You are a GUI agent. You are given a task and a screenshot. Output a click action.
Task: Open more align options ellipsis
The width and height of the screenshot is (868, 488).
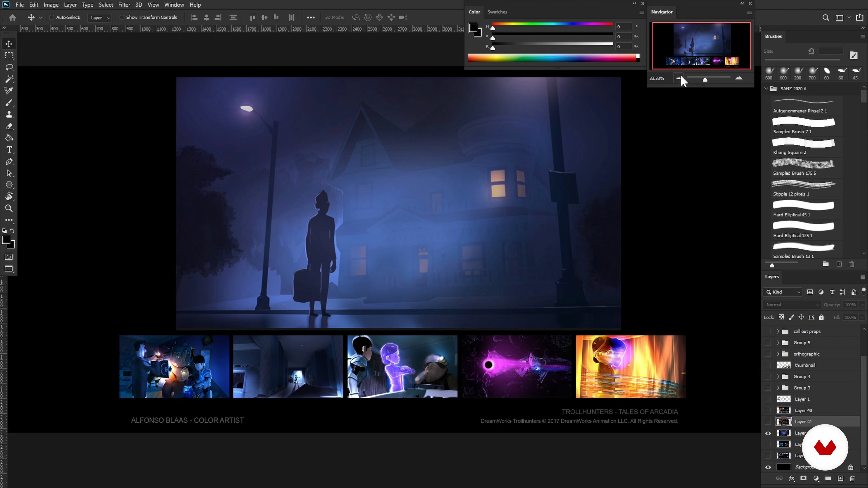311,18
